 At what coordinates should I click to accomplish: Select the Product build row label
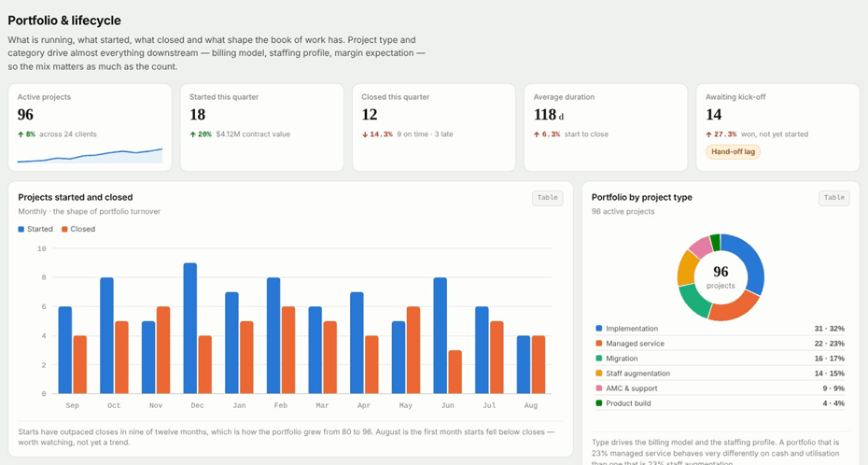click(x=628, y=403)
